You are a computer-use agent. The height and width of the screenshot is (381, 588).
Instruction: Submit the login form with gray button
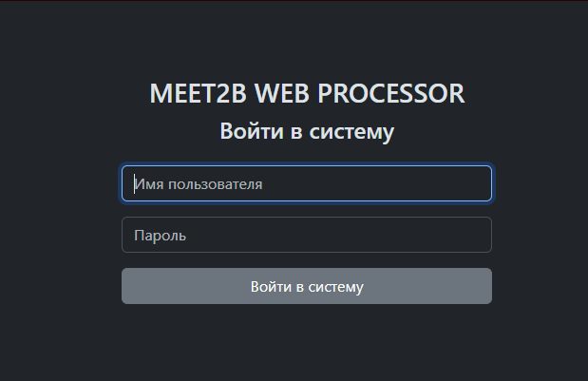pos(306,286)
